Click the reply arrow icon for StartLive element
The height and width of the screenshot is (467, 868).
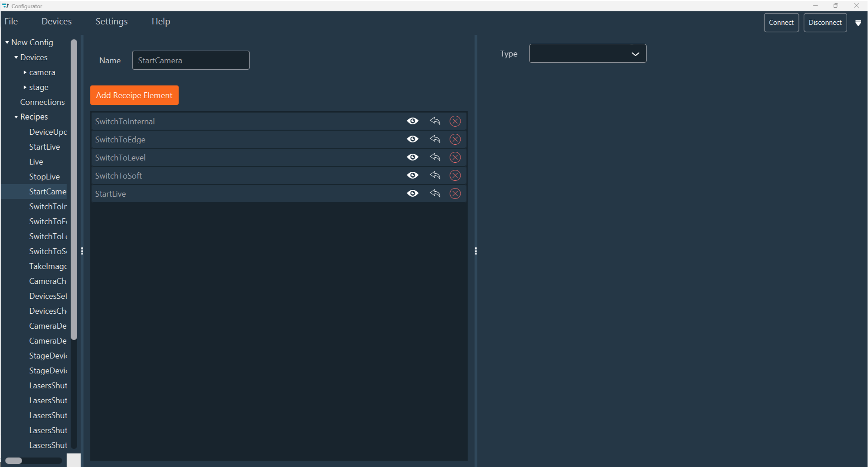coord(435,193)
